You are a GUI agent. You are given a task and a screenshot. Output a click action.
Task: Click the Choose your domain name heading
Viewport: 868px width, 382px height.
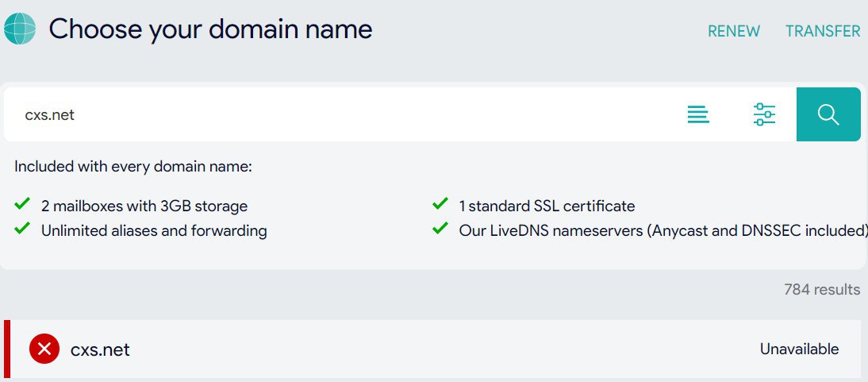coord(210,29)
